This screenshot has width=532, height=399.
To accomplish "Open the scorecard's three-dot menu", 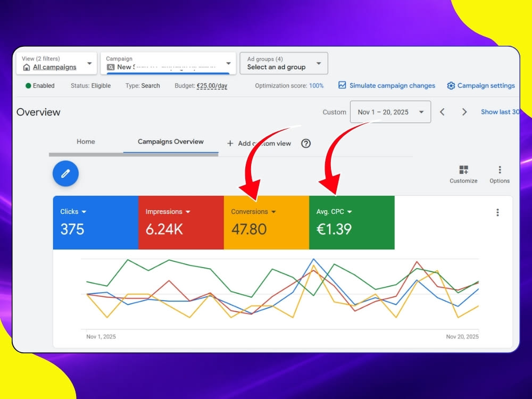I will [497, 212].
